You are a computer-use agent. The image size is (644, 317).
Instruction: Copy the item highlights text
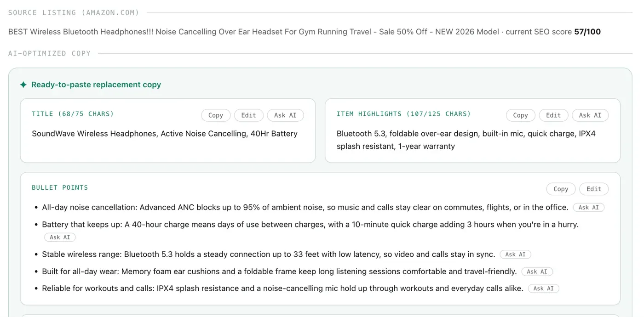click(x=520, y=115)
